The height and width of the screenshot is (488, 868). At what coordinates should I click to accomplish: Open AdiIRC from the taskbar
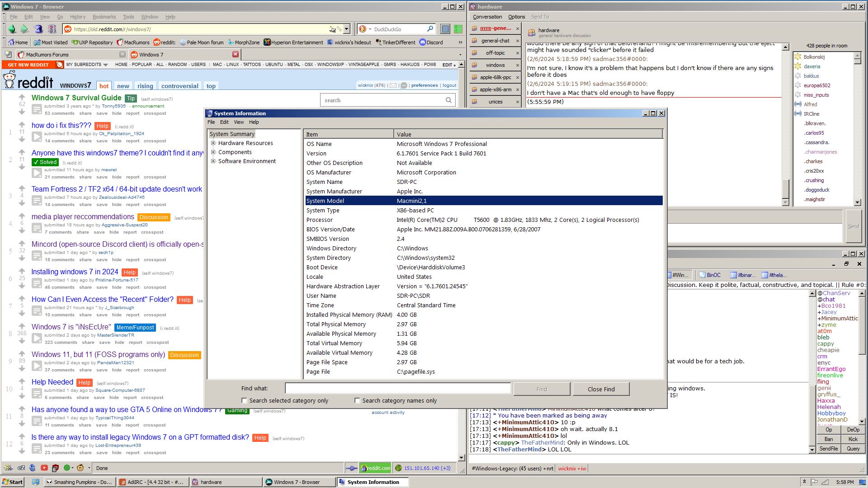151,482
